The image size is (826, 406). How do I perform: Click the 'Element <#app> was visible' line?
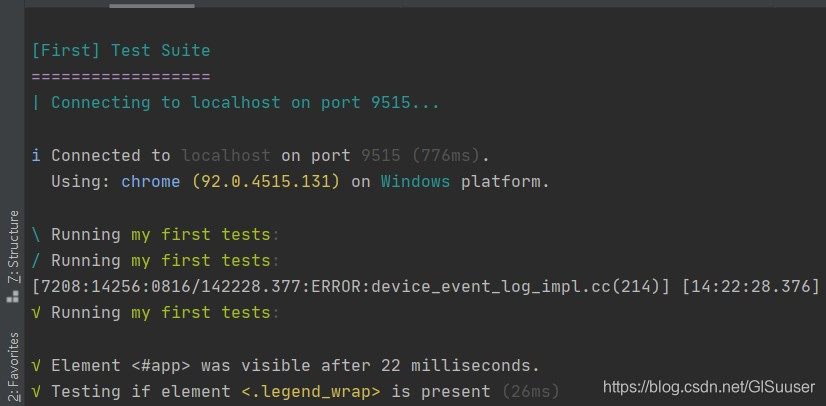(286, 365)
